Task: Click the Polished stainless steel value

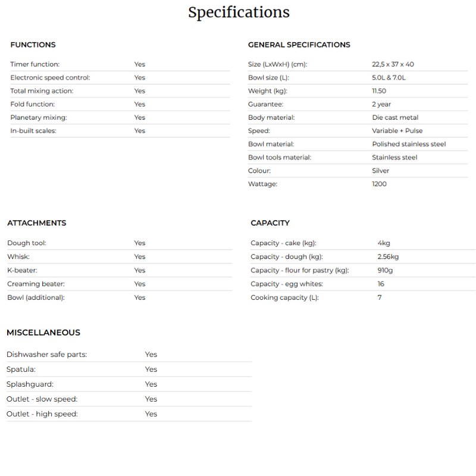Action: tap(409, 144)
